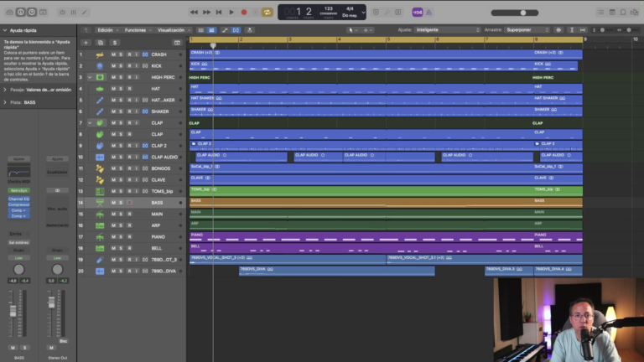Click the BONGOS track instrument icon

click(100, 168)
